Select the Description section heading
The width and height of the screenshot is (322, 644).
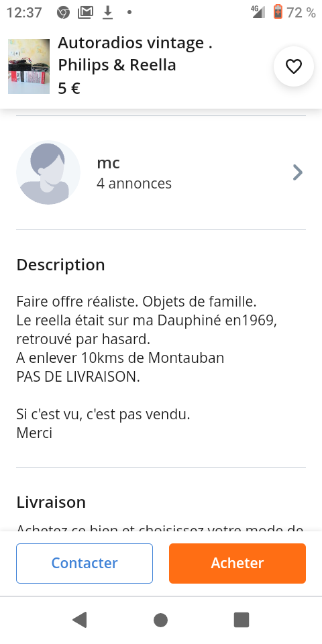tap(61, 265)
